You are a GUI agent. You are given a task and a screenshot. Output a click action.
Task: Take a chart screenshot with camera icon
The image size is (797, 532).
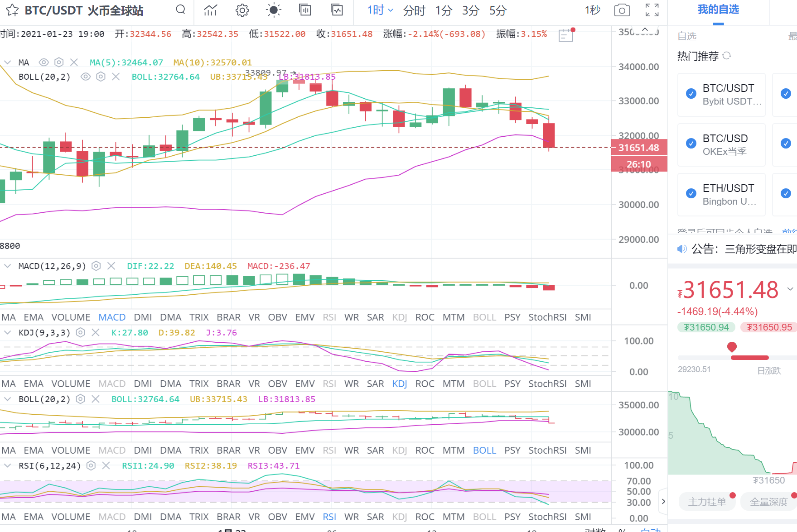622,10
